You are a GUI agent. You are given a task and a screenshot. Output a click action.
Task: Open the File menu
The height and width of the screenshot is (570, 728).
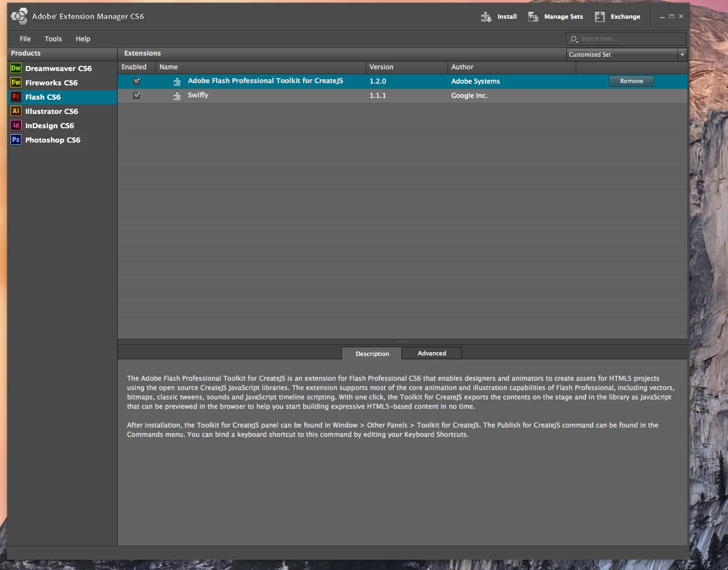25,39
